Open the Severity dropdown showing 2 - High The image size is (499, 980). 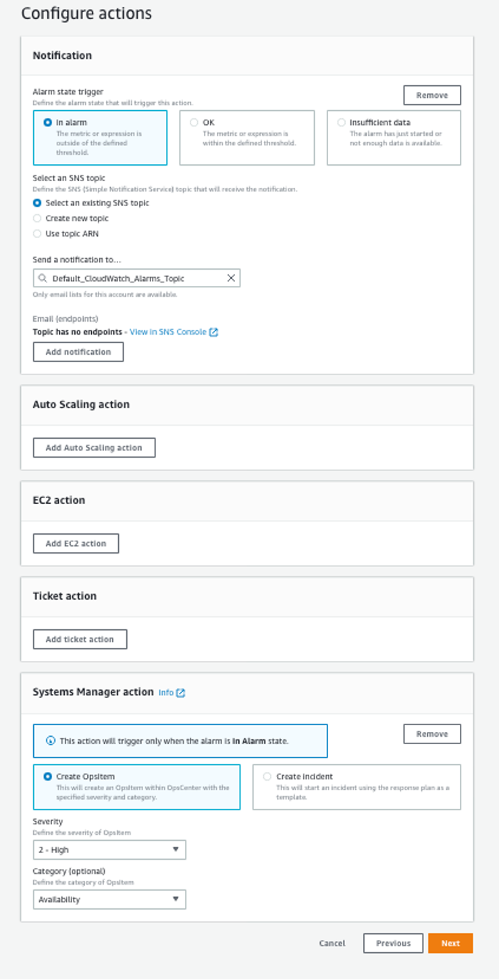click(x=109, y=850)
